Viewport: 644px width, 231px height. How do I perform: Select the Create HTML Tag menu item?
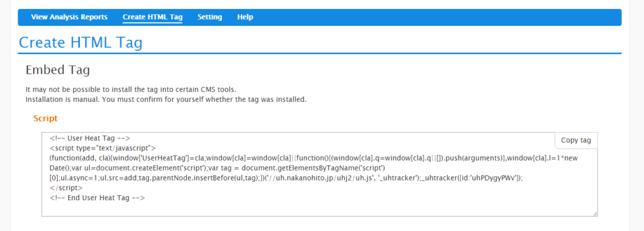coord(152,17)
